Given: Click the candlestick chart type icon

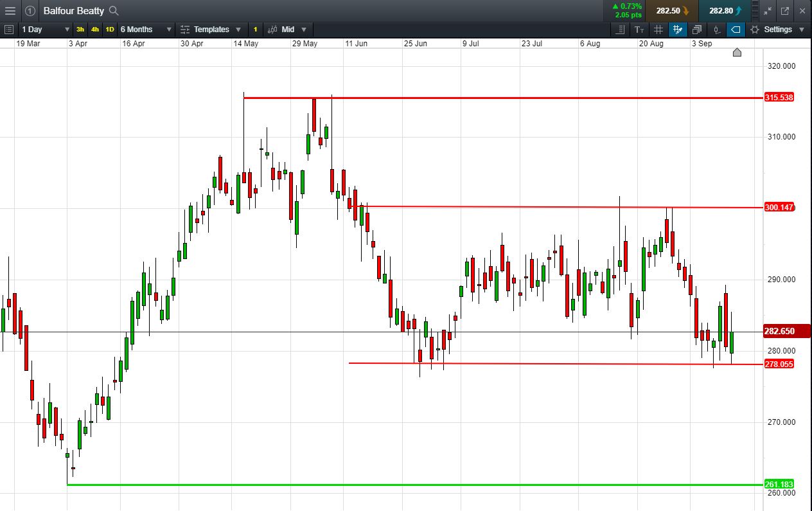Looking at the screenshot, I should tap(272, 30).
